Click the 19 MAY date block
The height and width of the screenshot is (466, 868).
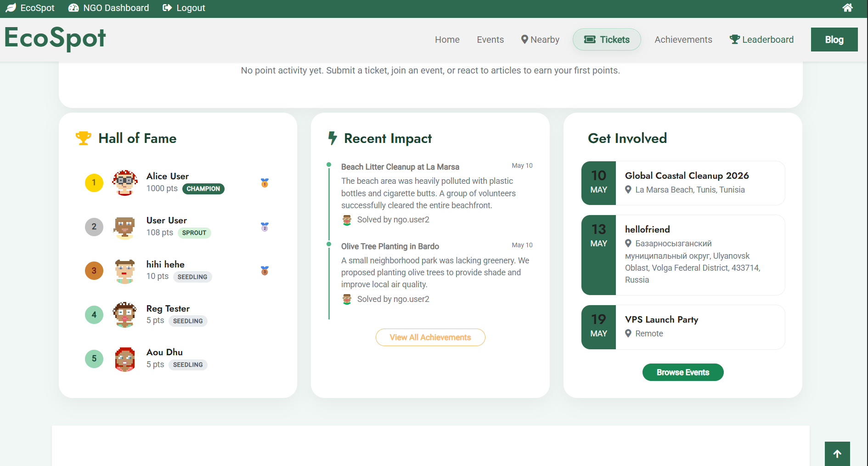tap(598, 327)
